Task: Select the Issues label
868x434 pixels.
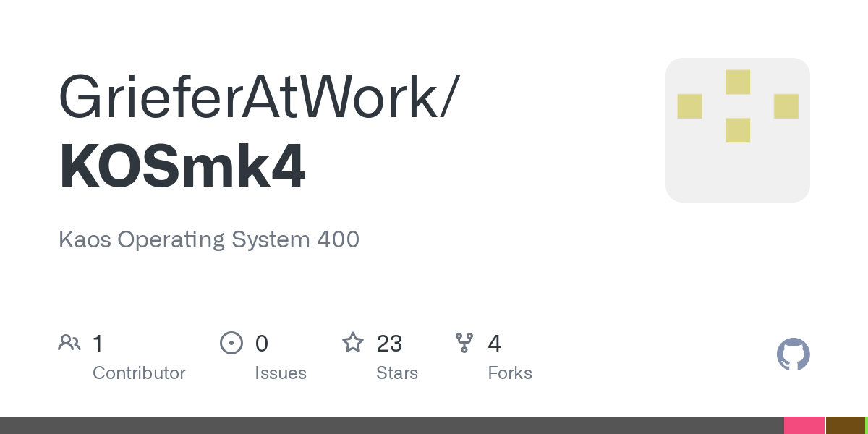Action: tap(281, 373)
